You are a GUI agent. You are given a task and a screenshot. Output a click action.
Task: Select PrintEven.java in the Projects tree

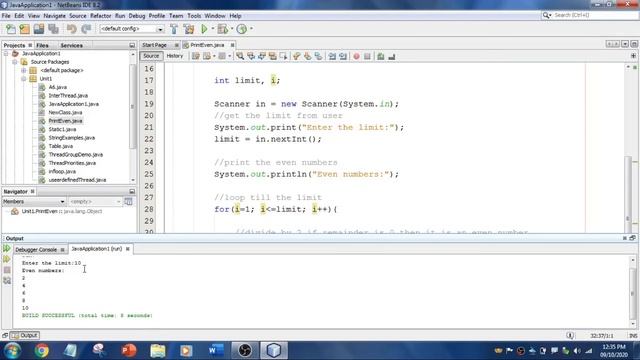pyautogui.click(x=65, y=121)
